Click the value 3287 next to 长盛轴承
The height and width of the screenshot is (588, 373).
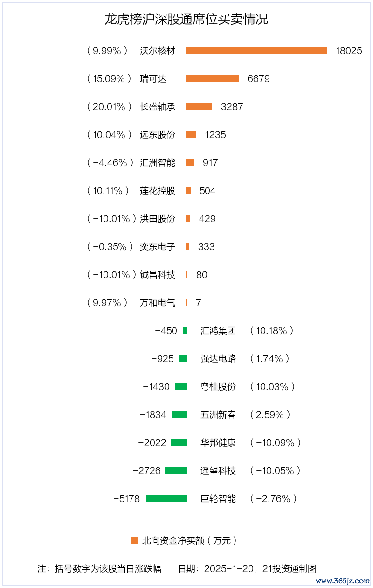232,106
